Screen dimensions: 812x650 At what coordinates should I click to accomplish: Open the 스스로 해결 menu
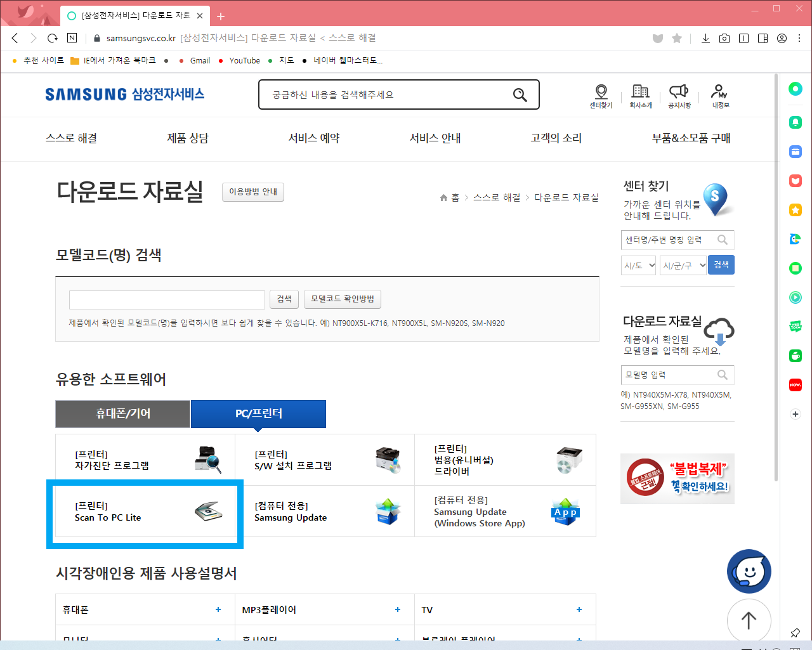tap(72, 138)
